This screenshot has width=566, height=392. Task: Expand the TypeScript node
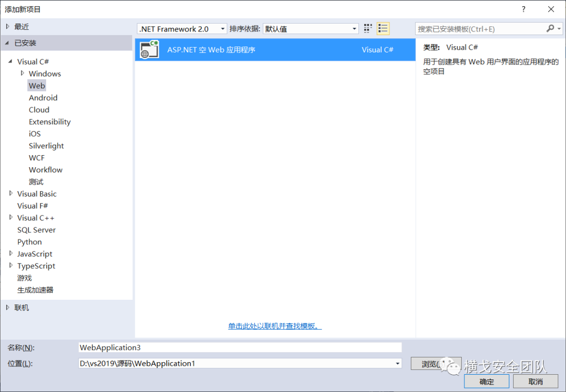[x=11, y=265]
